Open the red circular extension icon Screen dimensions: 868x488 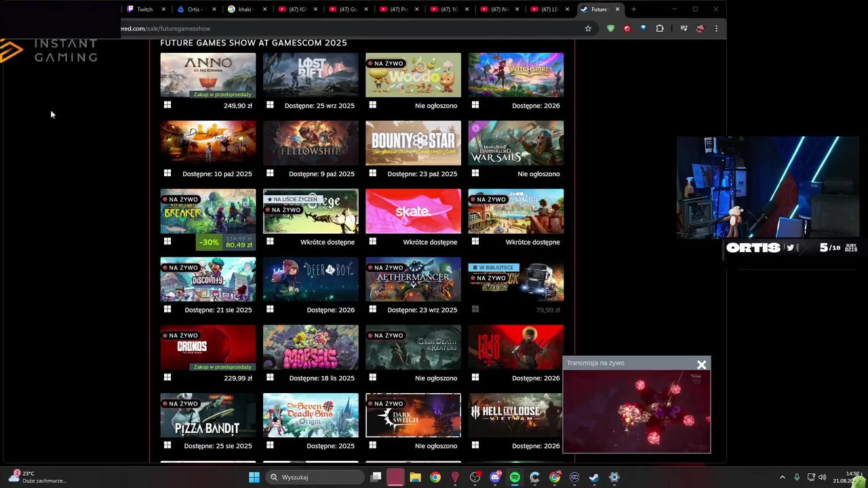(x=627, y=28)
